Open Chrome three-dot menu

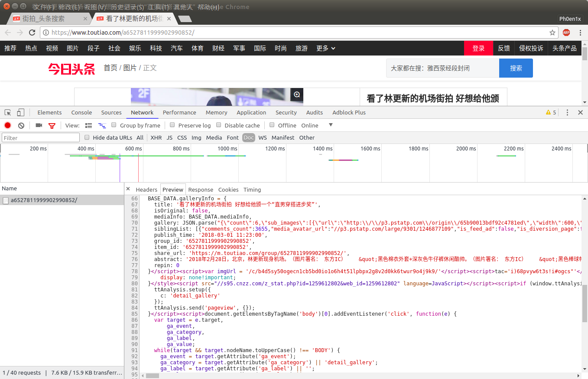pyautogui.click(x=581, y=33)
